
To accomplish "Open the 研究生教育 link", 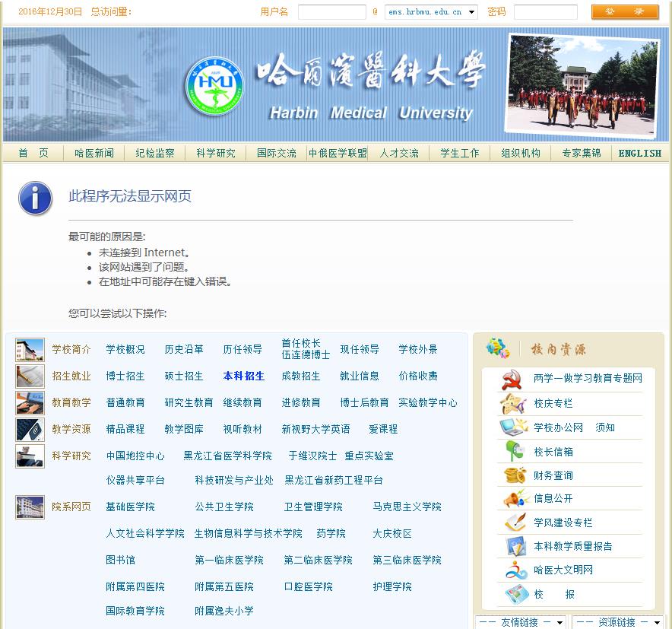I will coord(189,402).
